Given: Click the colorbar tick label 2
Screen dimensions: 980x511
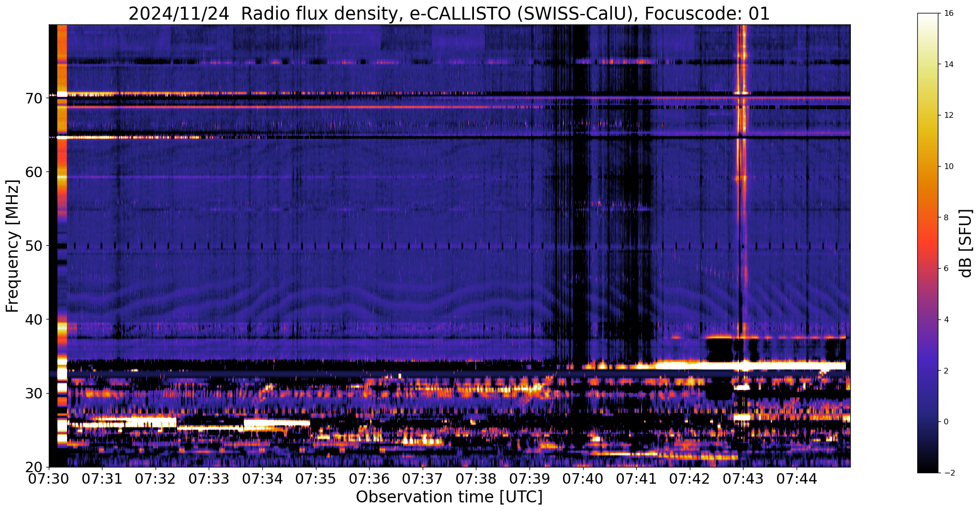Looking at the screenshot, I should coord(946,371).
